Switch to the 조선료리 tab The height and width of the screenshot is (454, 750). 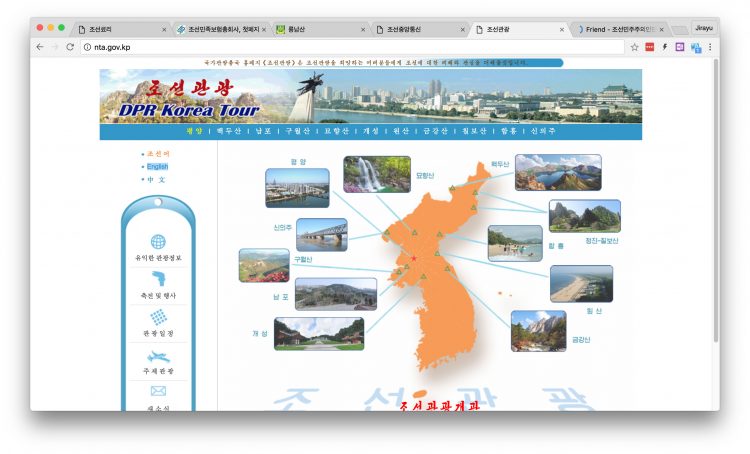tap(121, 29)
